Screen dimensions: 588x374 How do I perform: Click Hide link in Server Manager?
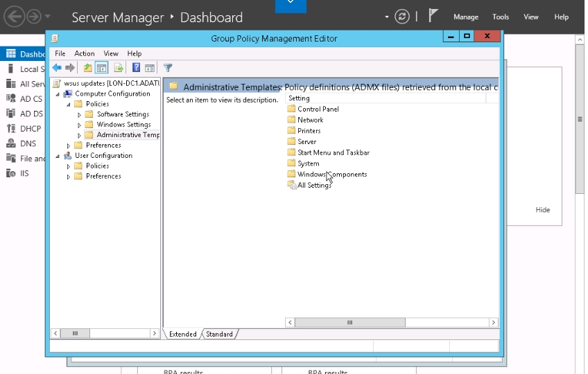pos(543,210)
